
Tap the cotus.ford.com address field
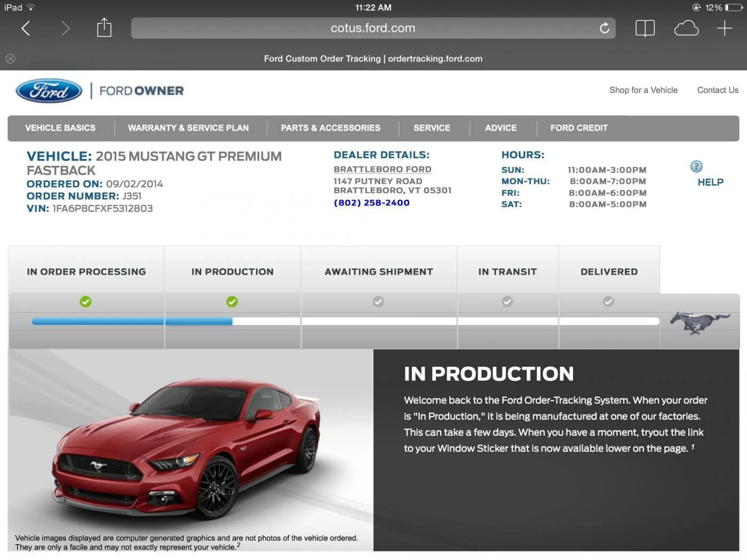coord(373,28)
